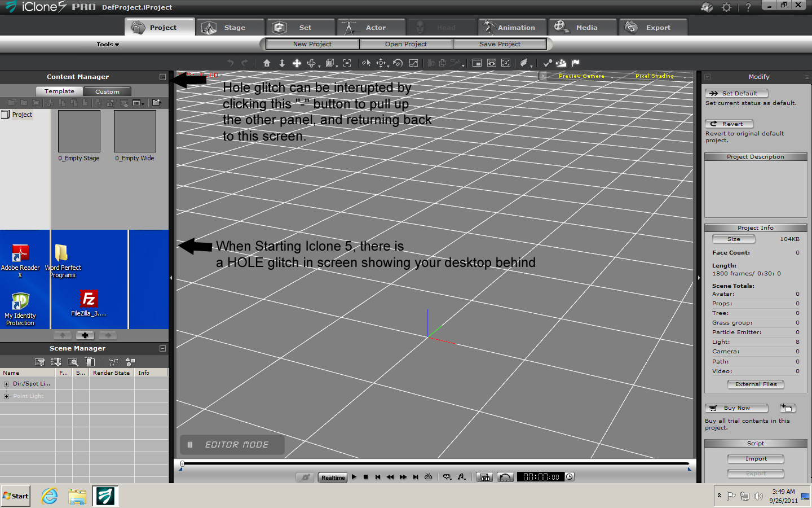Activate the Select object arrow tool

pyautogui.click(x=366, y=63)
